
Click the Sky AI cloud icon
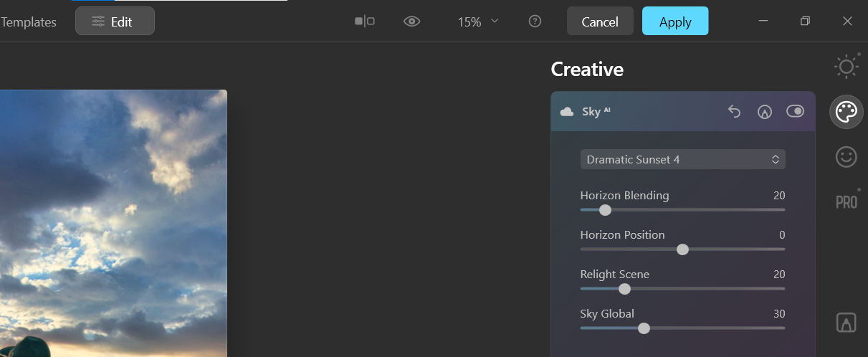tap(567, 111)
